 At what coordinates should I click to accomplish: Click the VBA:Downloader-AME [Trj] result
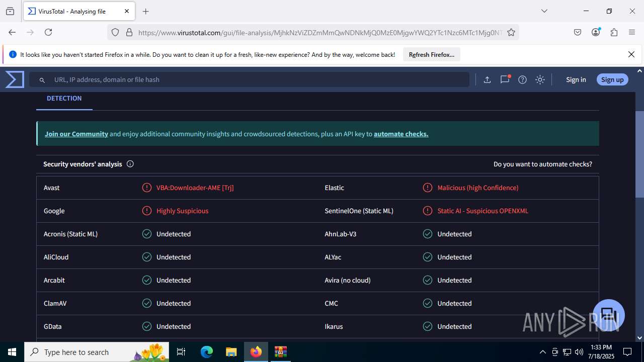coord(195,188)
